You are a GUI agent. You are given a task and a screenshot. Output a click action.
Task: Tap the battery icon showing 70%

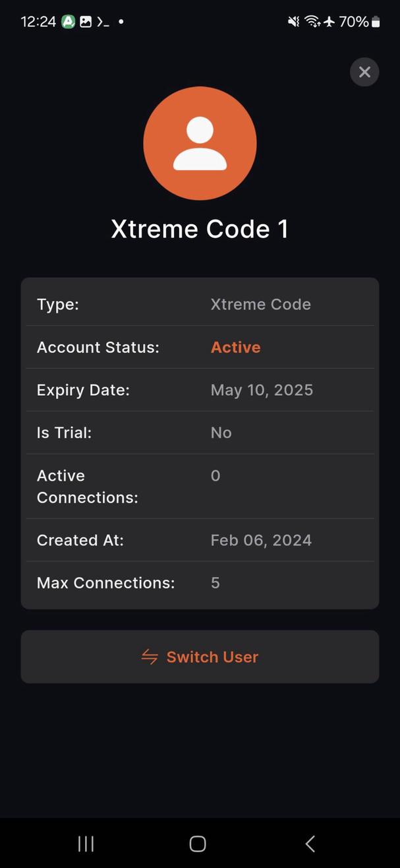click(x=376, y=21)
